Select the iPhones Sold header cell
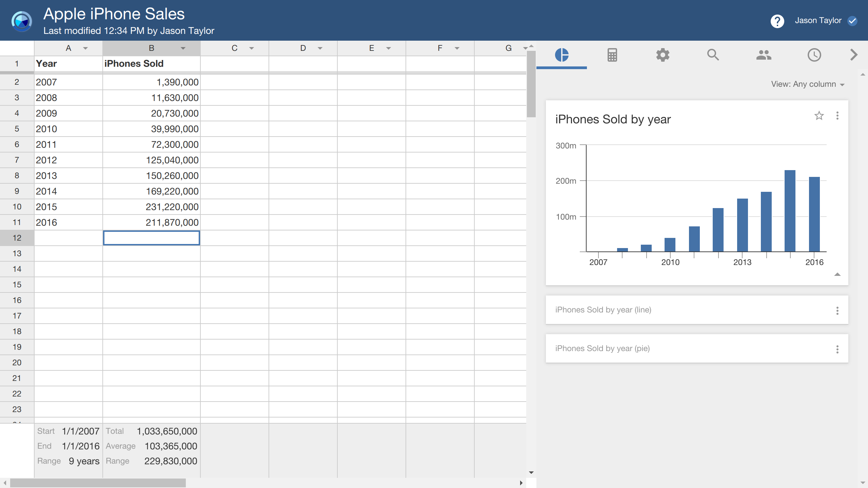The image size is (868, 488). pos(151,64)
